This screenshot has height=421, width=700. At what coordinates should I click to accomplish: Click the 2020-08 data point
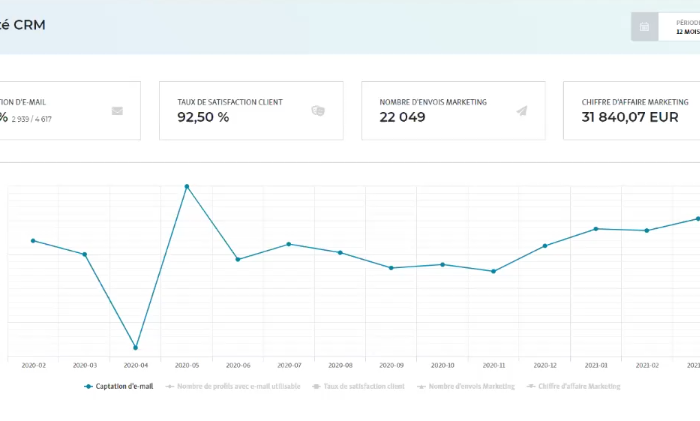coord(340,253)
